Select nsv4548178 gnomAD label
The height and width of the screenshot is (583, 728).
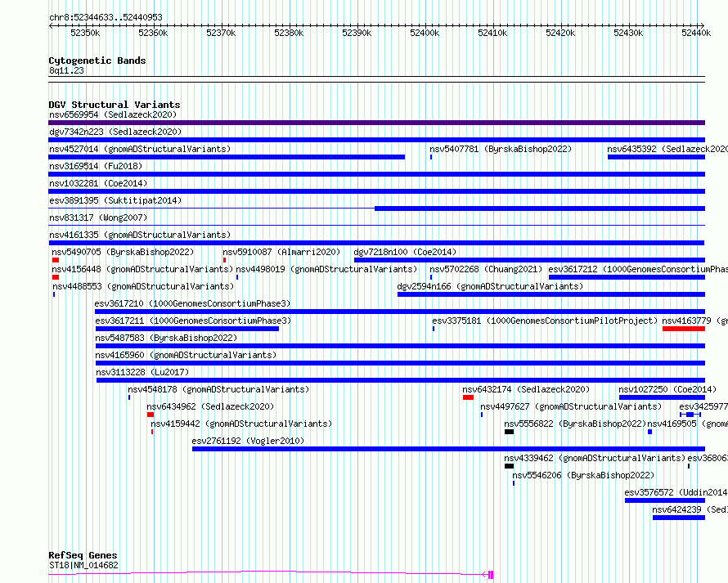218,389
